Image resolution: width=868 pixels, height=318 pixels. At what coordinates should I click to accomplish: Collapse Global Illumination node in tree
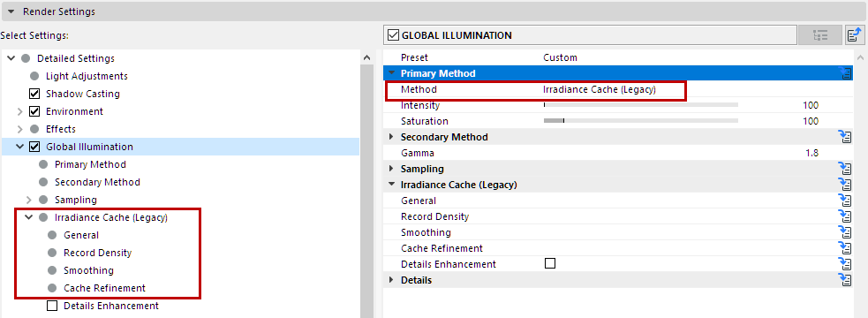click(20, 147)
